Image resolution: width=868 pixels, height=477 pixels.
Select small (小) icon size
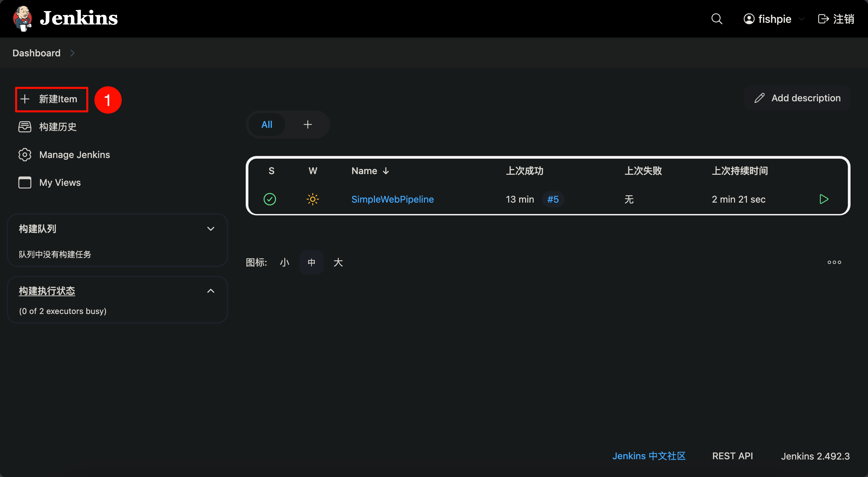click(x=284, y=262)
